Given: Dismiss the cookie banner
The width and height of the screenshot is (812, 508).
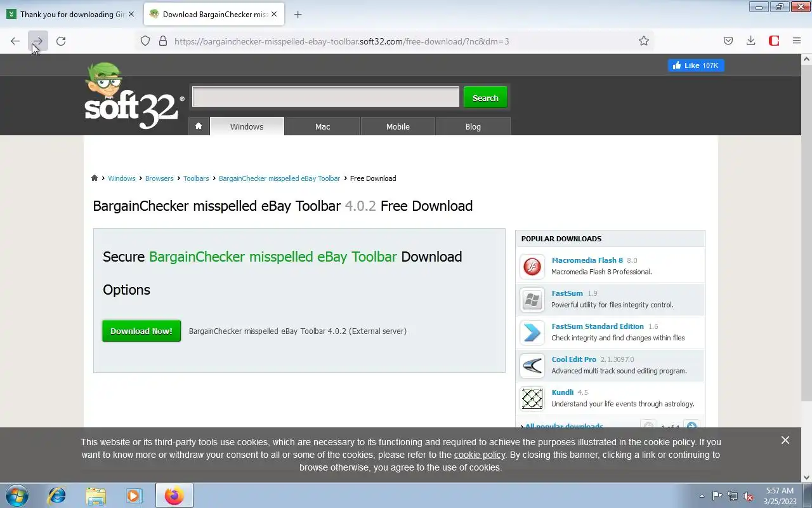Looking at the screenshot, I should 785,440.
